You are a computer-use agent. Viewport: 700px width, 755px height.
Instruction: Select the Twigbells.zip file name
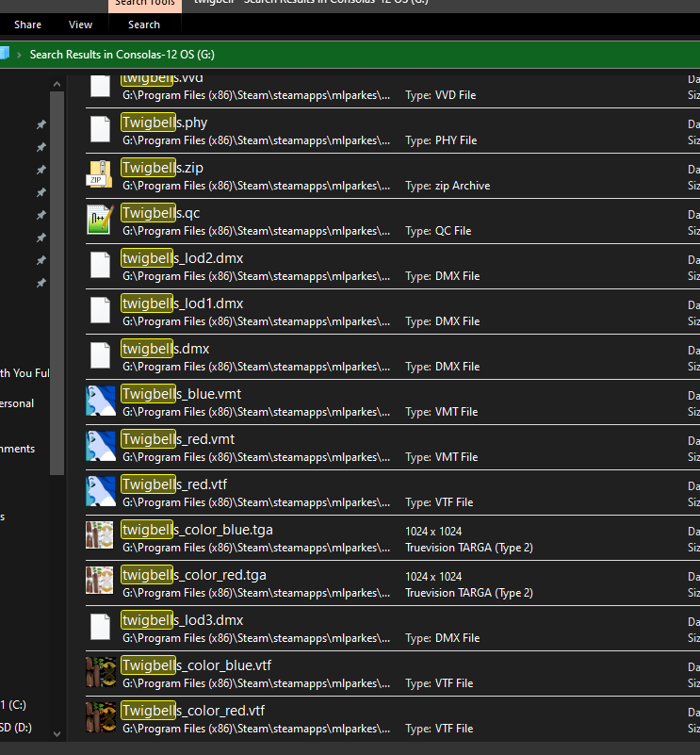coord(162,168)
